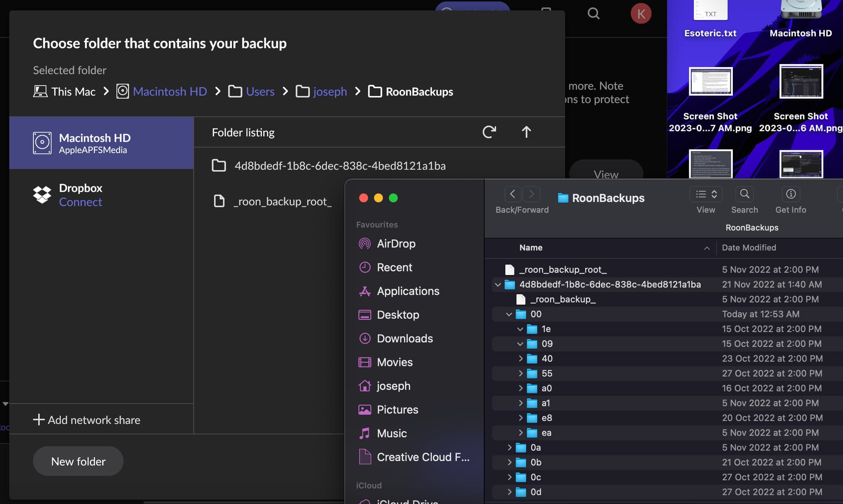Open Finder Search magnifier icon
The image size is (843, 504).
pos(744,194)
